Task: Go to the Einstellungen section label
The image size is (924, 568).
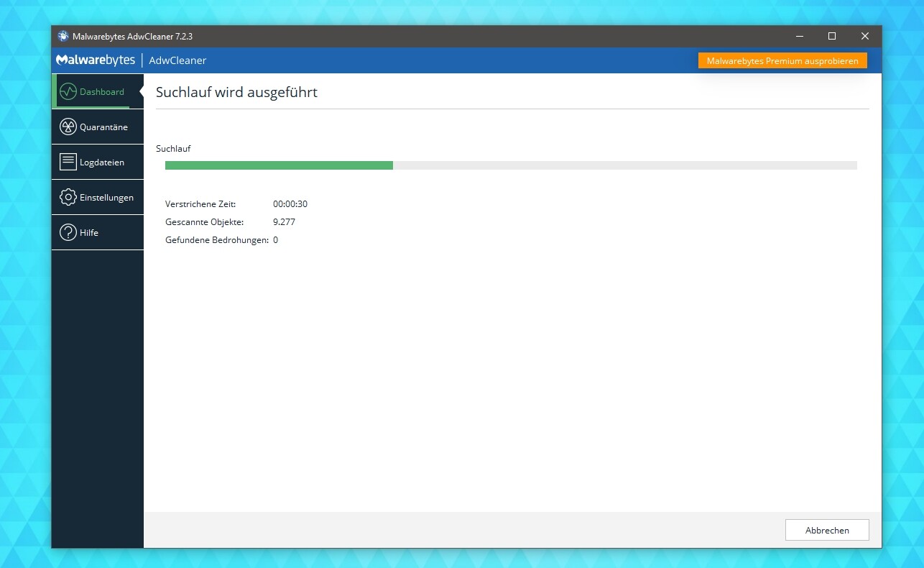Action: (106, 198)
